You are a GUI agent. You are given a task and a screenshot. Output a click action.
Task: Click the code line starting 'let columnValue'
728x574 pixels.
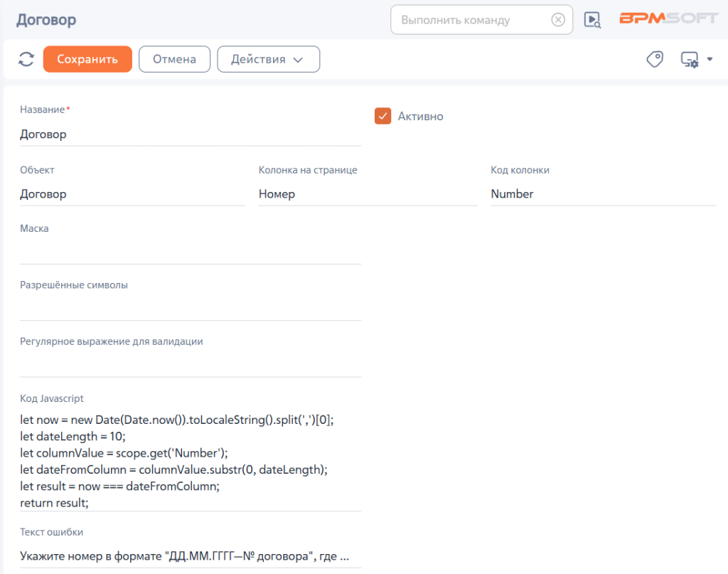pos(124,453)
